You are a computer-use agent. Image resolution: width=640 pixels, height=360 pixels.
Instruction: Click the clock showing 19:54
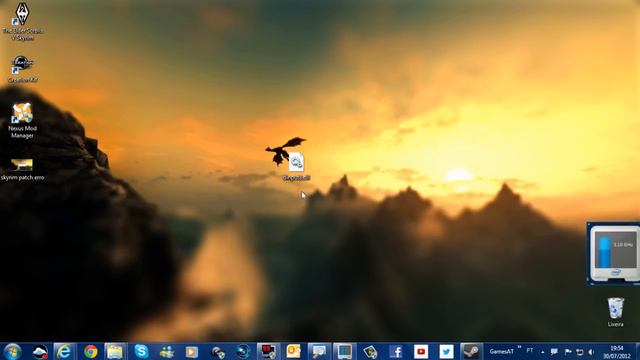tap(617, 352)
